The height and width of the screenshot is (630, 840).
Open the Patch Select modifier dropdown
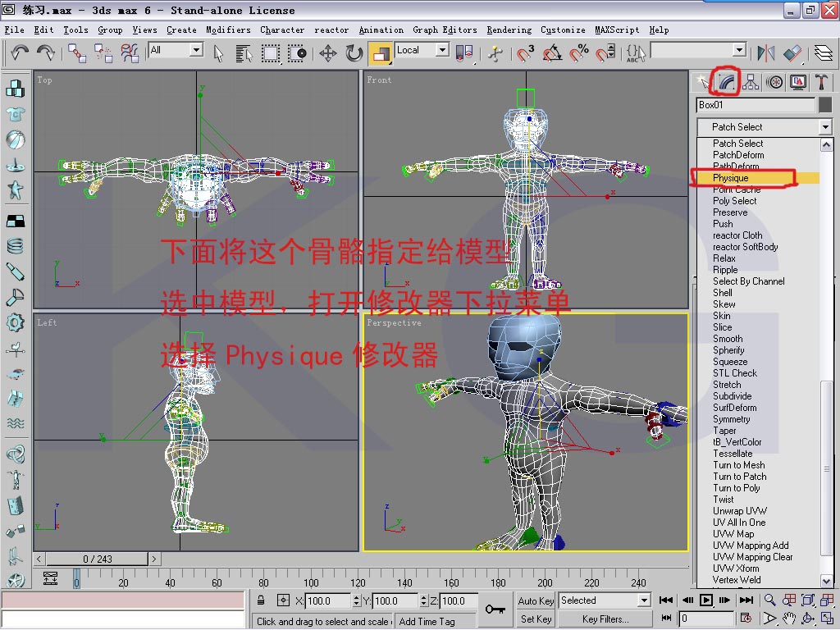pos(765,127)
